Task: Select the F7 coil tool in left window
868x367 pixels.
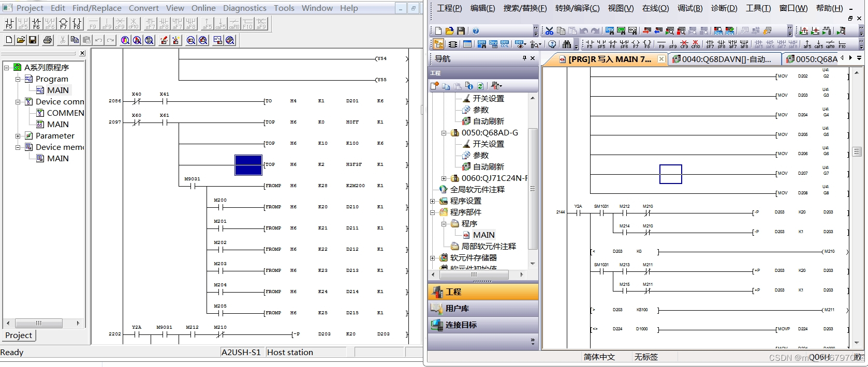Action: tap(63, 24)
